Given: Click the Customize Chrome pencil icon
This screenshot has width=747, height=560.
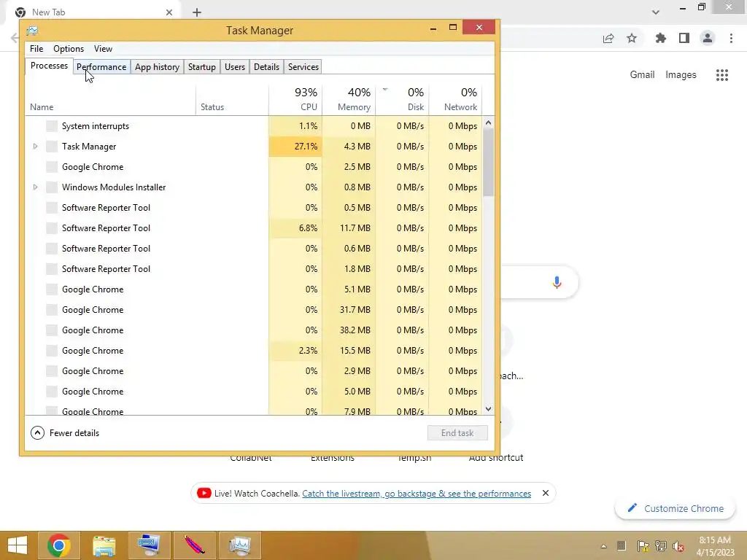Looking at the screenshot, I should 632,508.
